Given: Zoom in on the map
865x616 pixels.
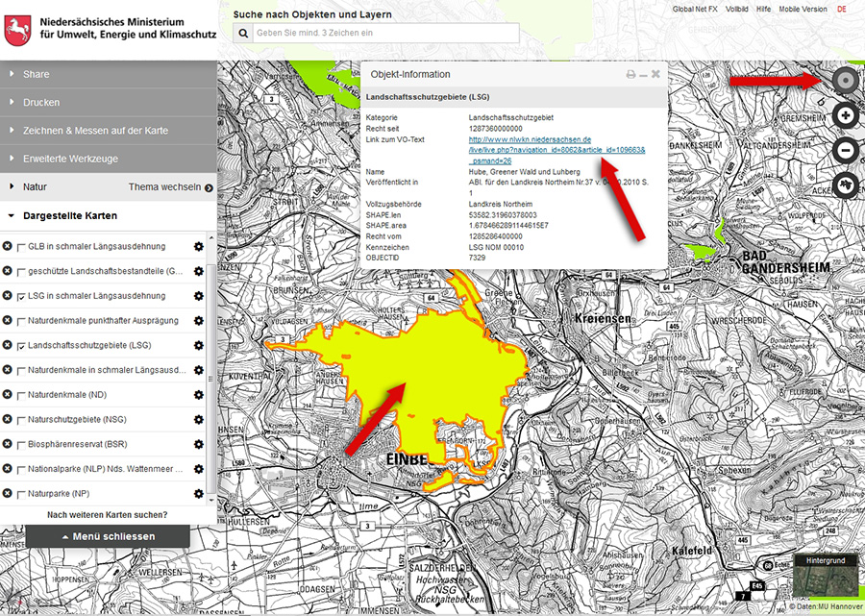Looking at the screenshot, I should [x=845, y=115].
